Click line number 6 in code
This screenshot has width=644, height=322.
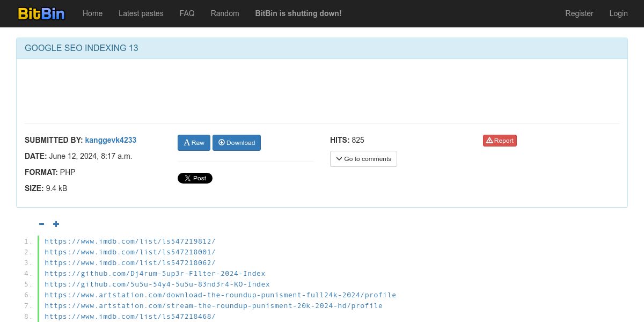[28, 295]
